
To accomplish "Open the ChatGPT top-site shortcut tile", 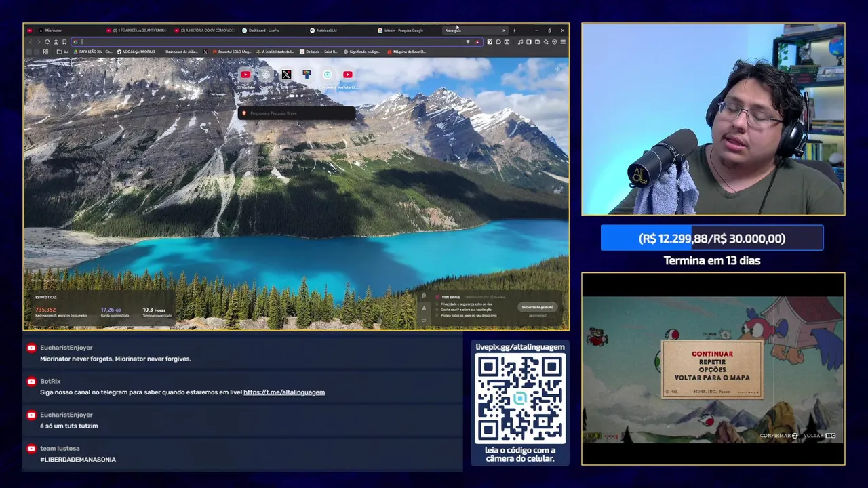I will [266, 75].
